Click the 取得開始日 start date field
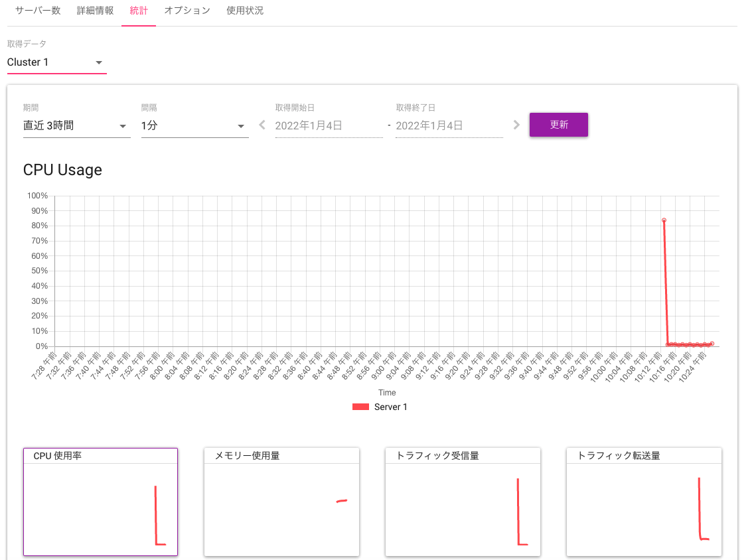Image resolution: width=756 pixels, height=560 pixels. click(x=329, y=125)
